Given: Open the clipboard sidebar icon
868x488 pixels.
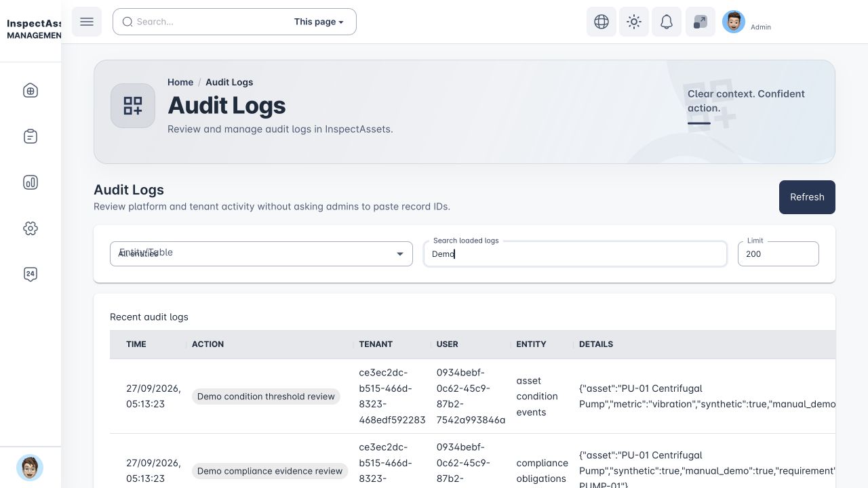Looking at the screenshot, I should click(x=31, y=136).
